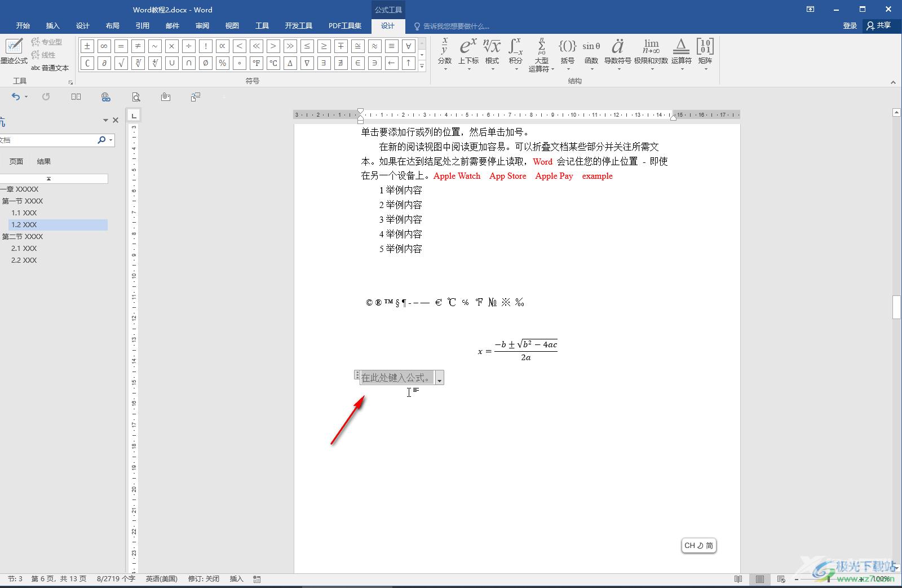Insert the approximately-equal ≈ symbol
Screen dimensions: 902x588
(374, 46)
